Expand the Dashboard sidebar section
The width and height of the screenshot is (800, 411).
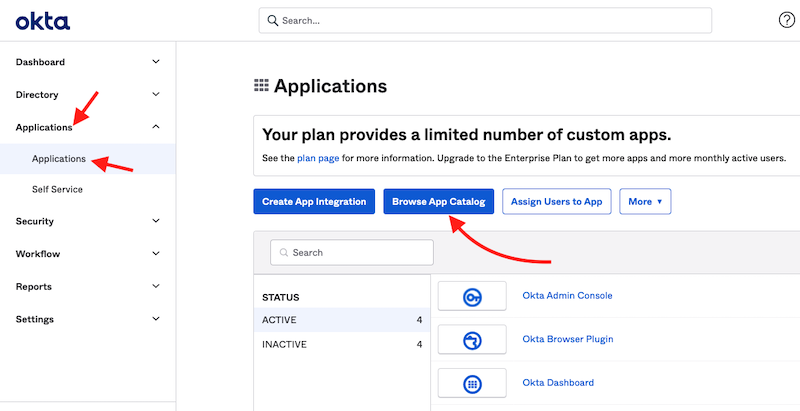(156, 62)
